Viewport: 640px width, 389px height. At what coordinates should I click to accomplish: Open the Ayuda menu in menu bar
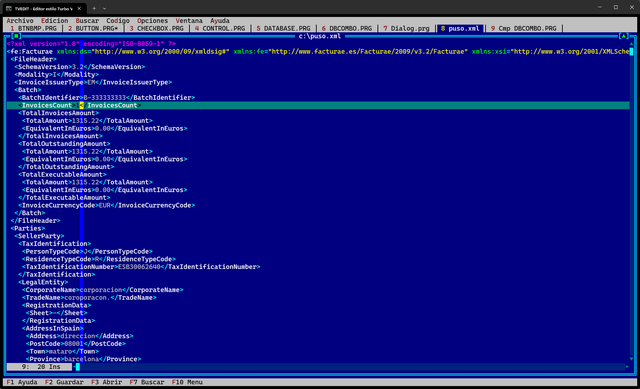pyautogui.click(x=220, y=20)
